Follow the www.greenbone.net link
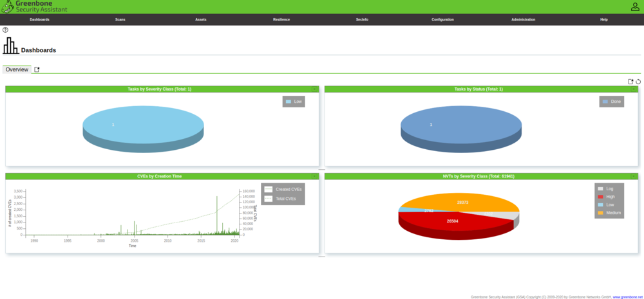Image resolution: width=644 pixels, height=299 pixels. 627,296
